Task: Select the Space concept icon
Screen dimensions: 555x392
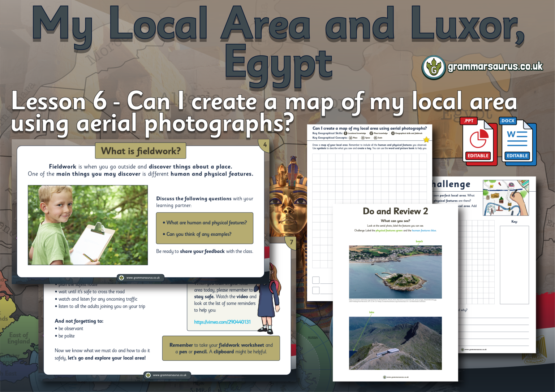Action: 363,138
